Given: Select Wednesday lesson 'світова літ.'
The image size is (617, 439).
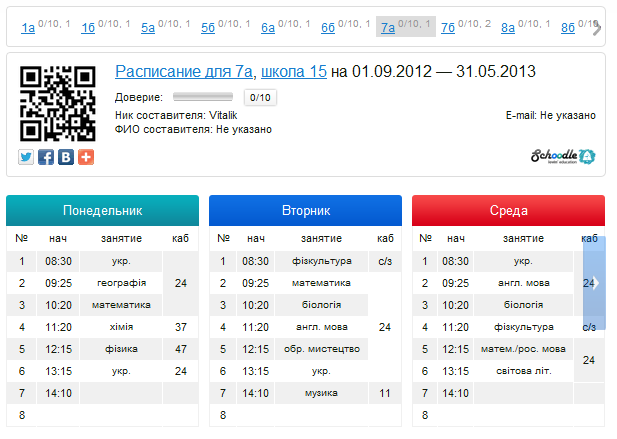Looking at the screenshot, I should [x=523, y=371].
